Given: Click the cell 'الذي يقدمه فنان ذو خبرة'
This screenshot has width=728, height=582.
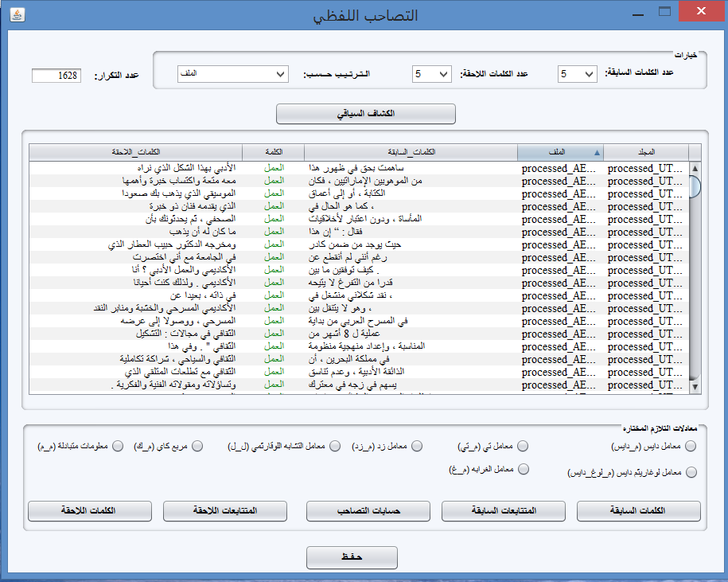Looking at the screenshot, I should coord(135,206).
